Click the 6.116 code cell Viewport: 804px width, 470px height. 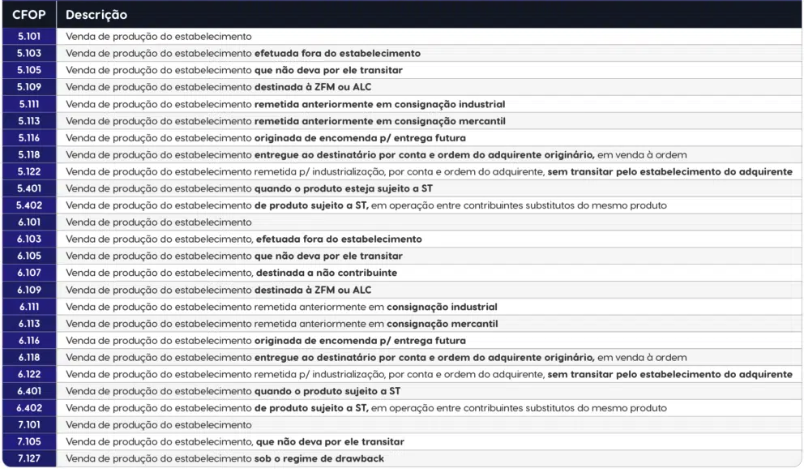[29, 340]
